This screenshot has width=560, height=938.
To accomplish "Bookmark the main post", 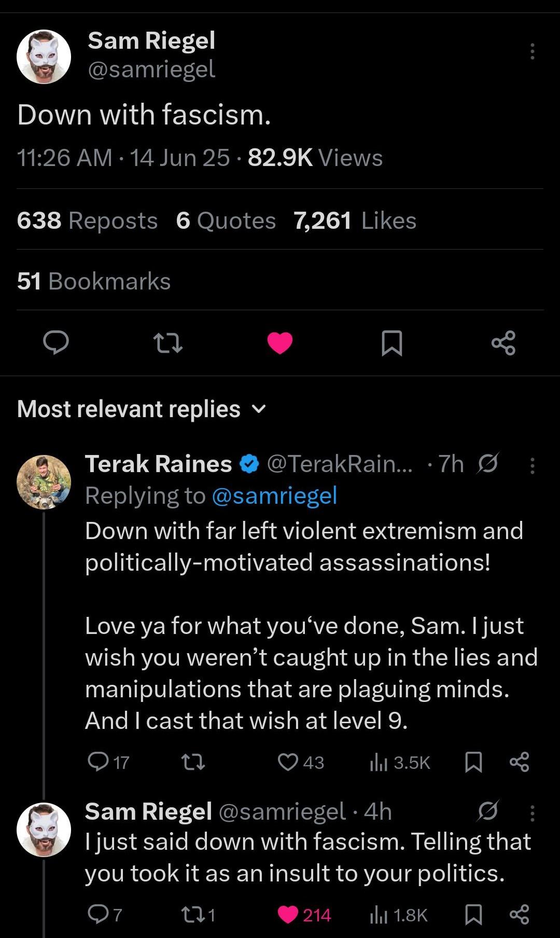I will [x=391, y=343].
